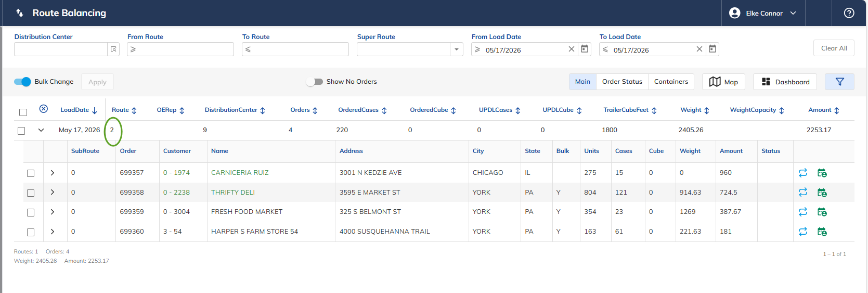868x293 pixels.
Task: Expand order 699357 row details
Action: [53, 173]
